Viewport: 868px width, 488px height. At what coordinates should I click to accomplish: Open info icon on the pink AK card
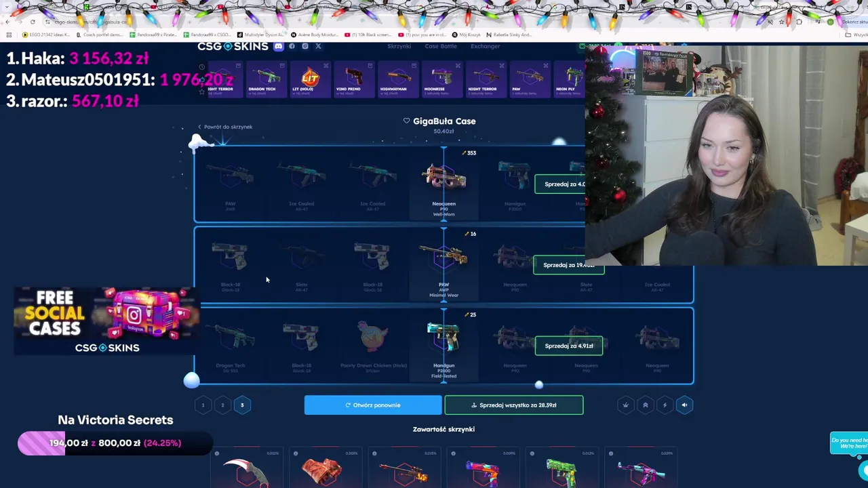pos(611,453)
